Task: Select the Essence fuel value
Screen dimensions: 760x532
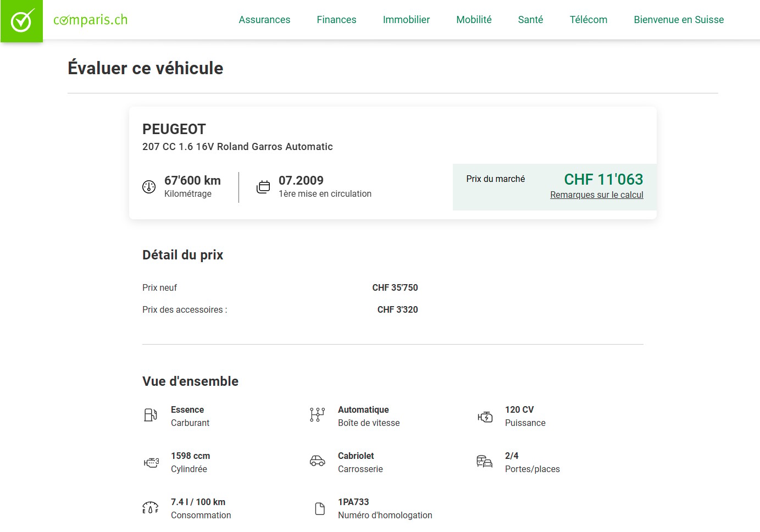Action: tap(187, 409)
